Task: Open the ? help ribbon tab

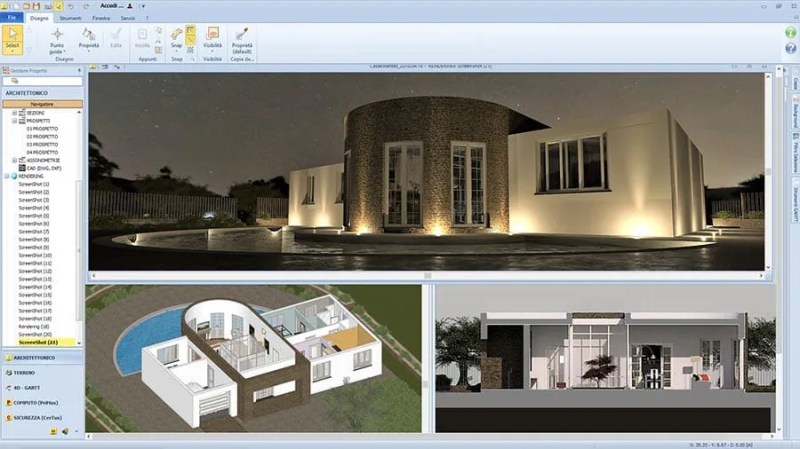Action: pos(147,18)
